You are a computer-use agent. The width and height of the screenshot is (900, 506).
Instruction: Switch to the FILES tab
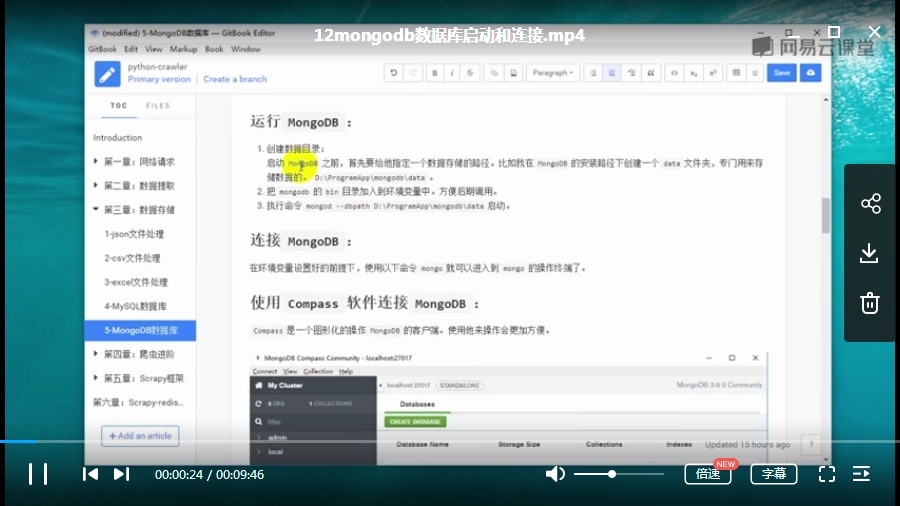pos(158,106)
